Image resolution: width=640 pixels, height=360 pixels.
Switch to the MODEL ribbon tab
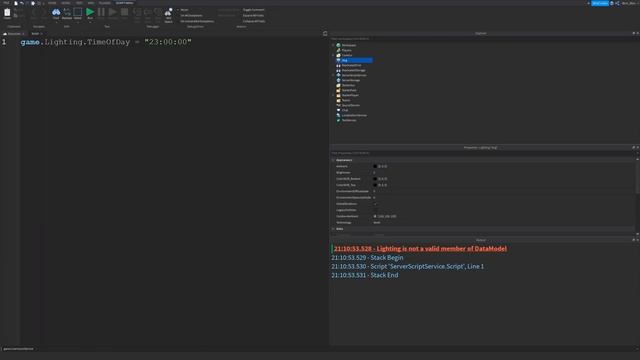pyautogui.click(x=66, y=3)
